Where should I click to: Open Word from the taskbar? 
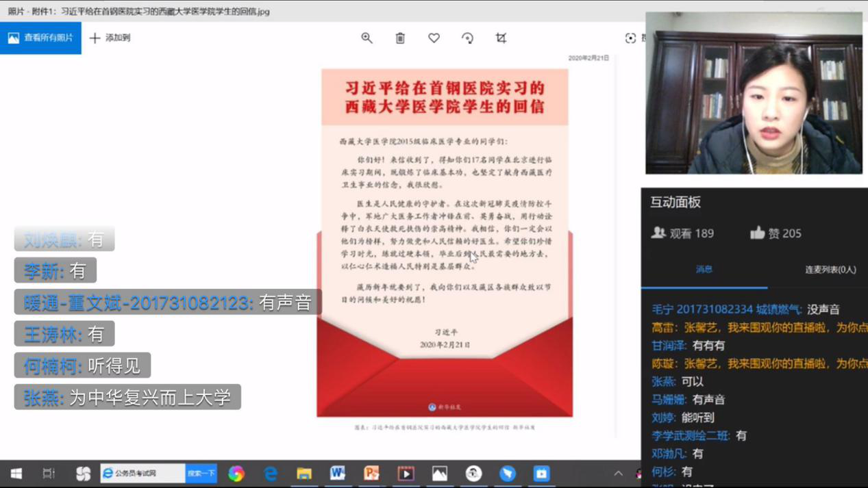click(337, 473)
